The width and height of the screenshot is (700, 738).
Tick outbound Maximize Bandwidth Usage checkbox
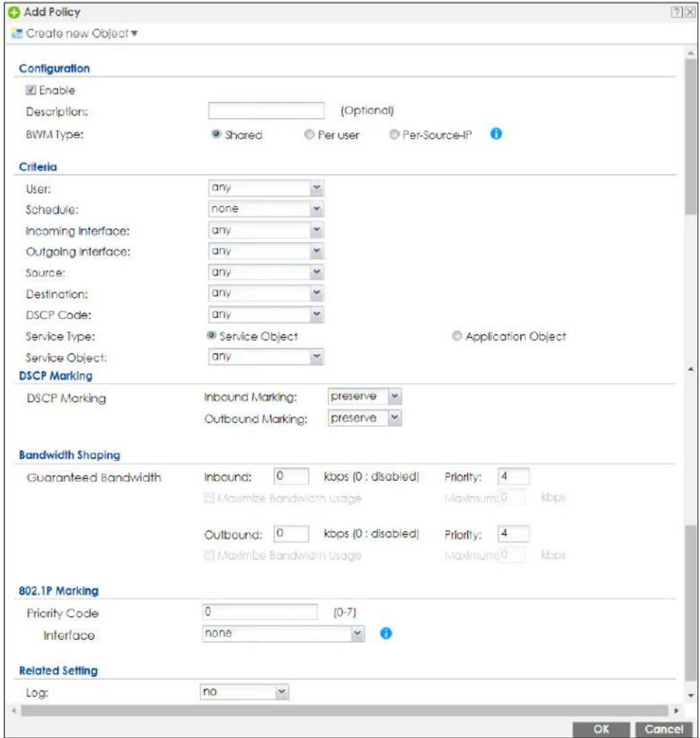209,555
